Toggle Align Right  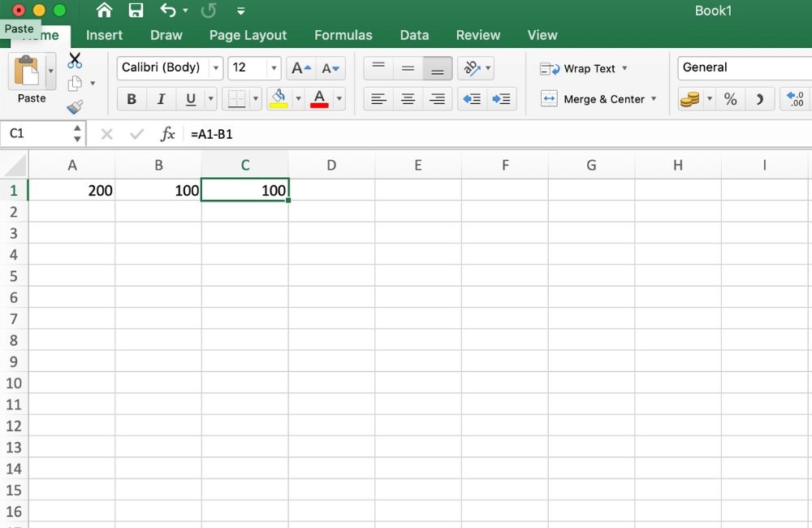(438, 99)
